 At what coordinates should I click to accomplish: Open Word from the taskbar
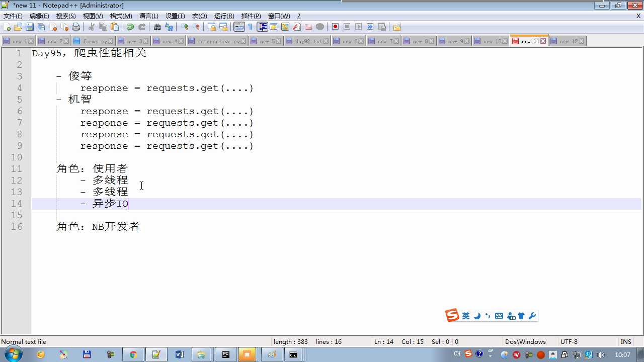[180, 354]
